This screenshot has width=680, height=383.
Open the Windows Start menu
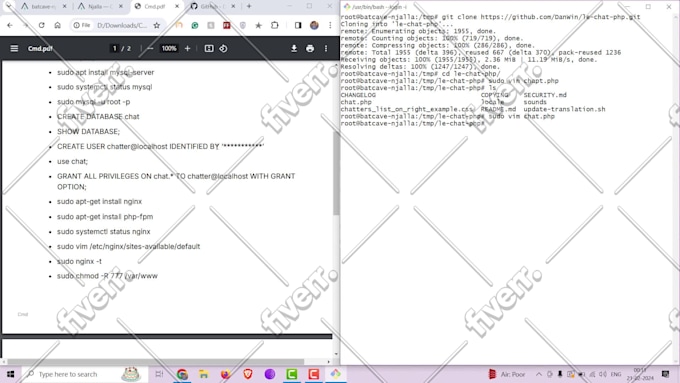(10, 374)
